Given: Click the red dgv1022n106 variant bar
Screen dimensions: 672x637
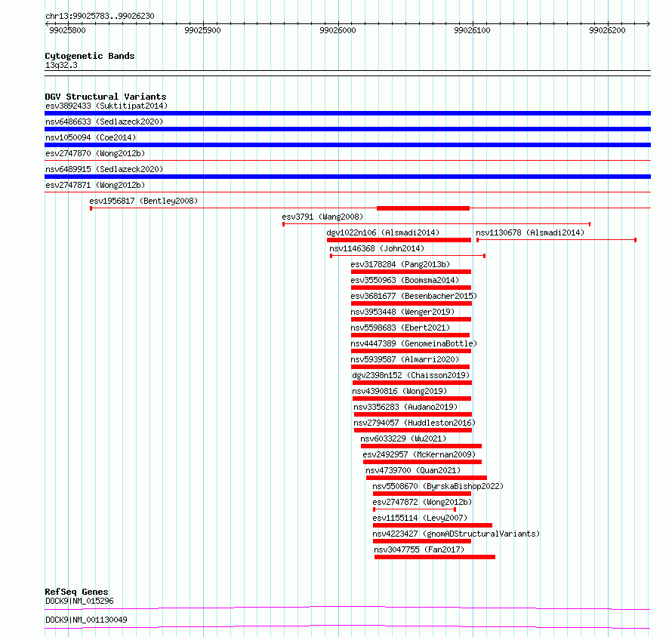Looking at the screenshot, I should [x=399, y=240].
